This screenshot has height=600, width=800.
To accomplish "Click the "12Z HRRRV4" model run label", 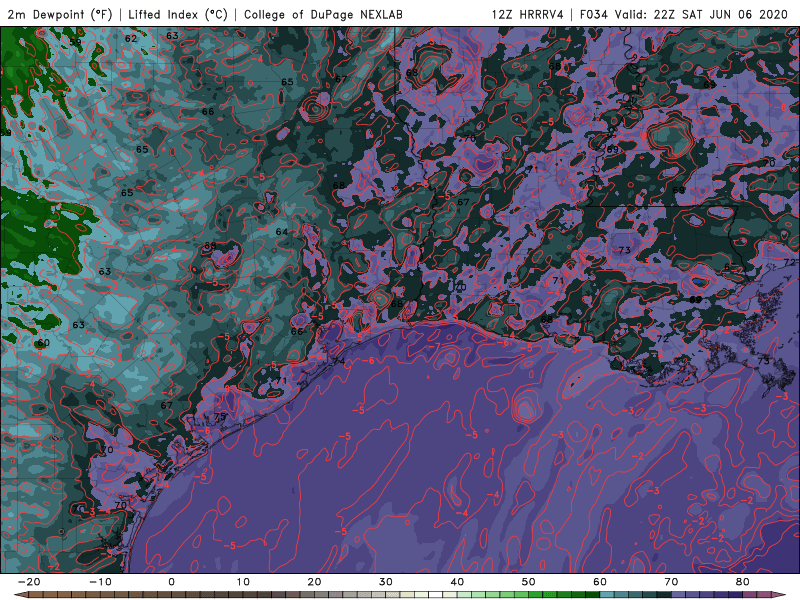I will pyautogui.click(x=528, y=14).
